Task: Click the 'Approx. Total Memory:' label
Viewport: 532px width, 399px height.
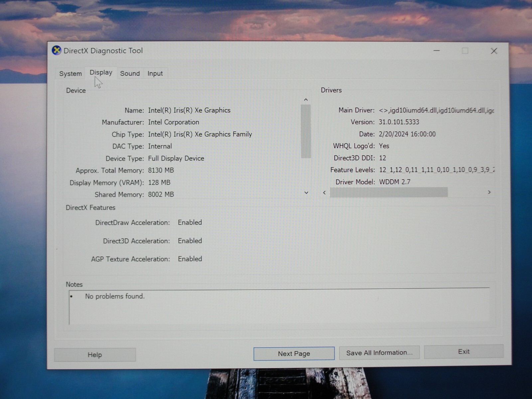Action: coord(110,171)
